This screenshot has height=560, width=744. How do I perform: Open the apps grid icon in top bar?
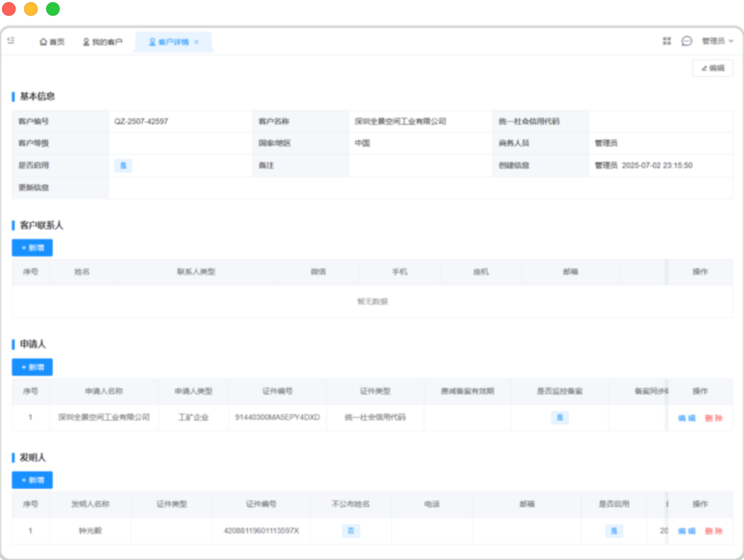666,40
